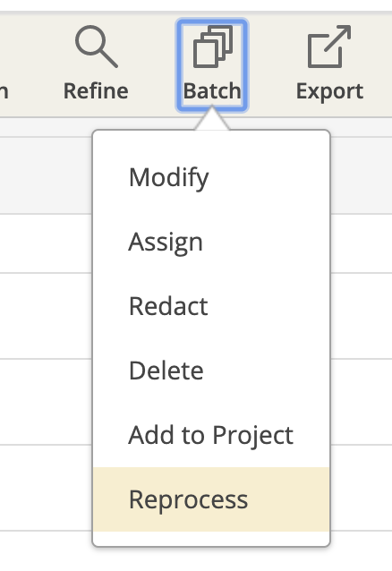This screenshot has height=571, width=392.
Task: Click the Refine magnifying glass icon
Action: [96, 47]
